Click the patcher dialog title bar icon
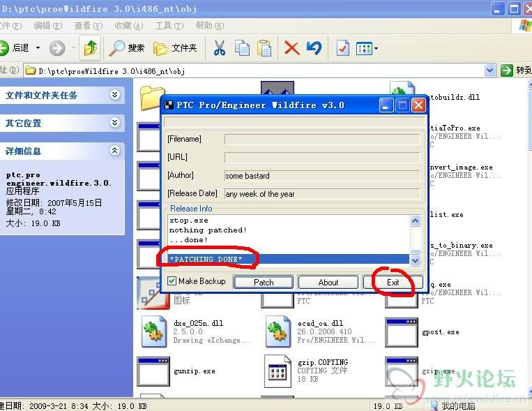The image size is (532, 411). [169, 105]
